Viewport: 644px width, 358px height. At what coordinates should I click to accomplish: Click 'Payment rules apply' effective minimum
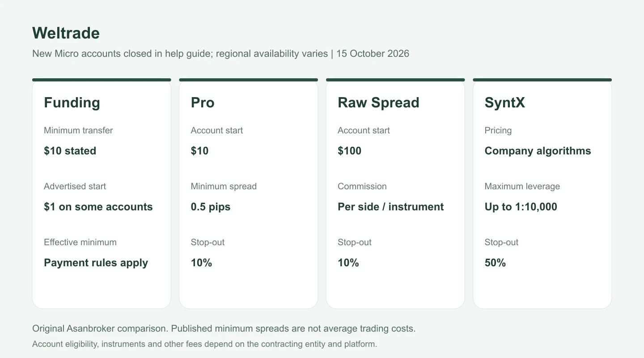coord(96,263)
